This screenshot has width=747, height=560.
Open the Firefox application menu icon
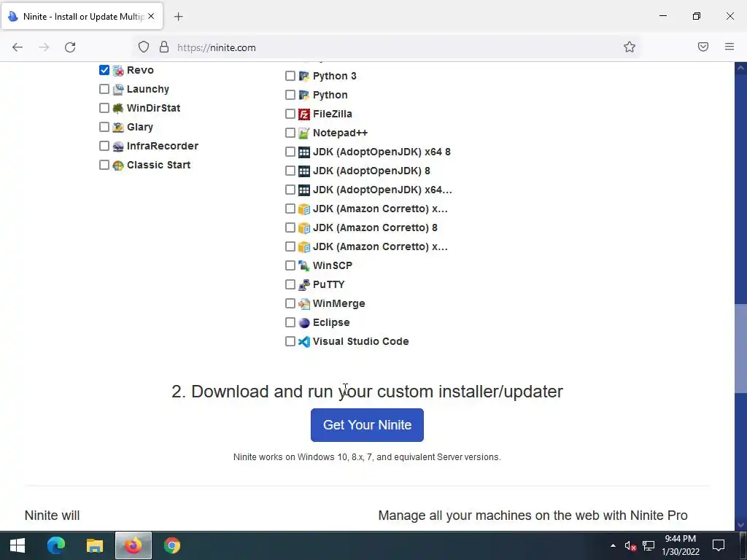729,47
